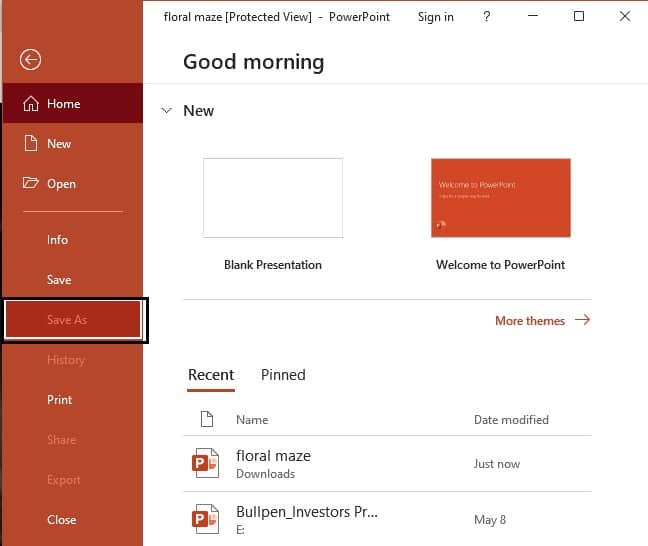
Task: Maximize the PowerPoint window
Action: coord(579,16)
